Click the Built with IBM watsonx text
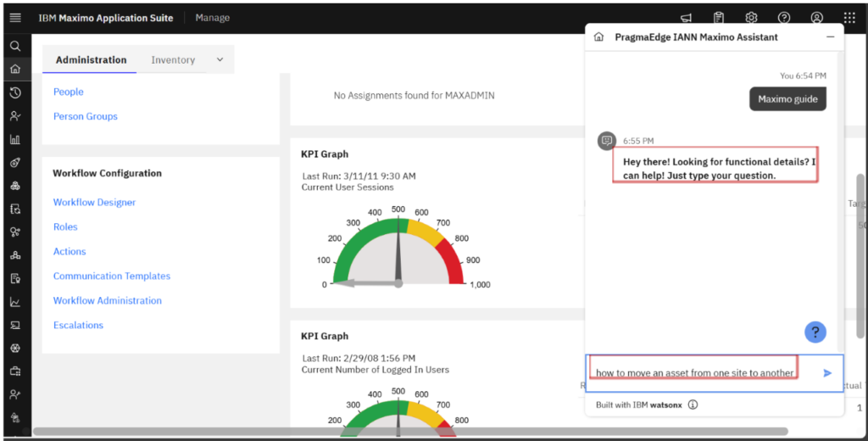The image size is (868, 441). [x=639, y=405]
